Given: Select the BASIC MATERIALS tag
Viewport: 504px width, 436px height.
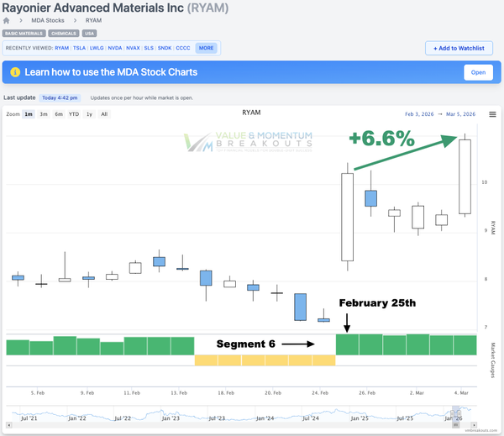Looking at the screenshot, I should [x=24, y=34].
